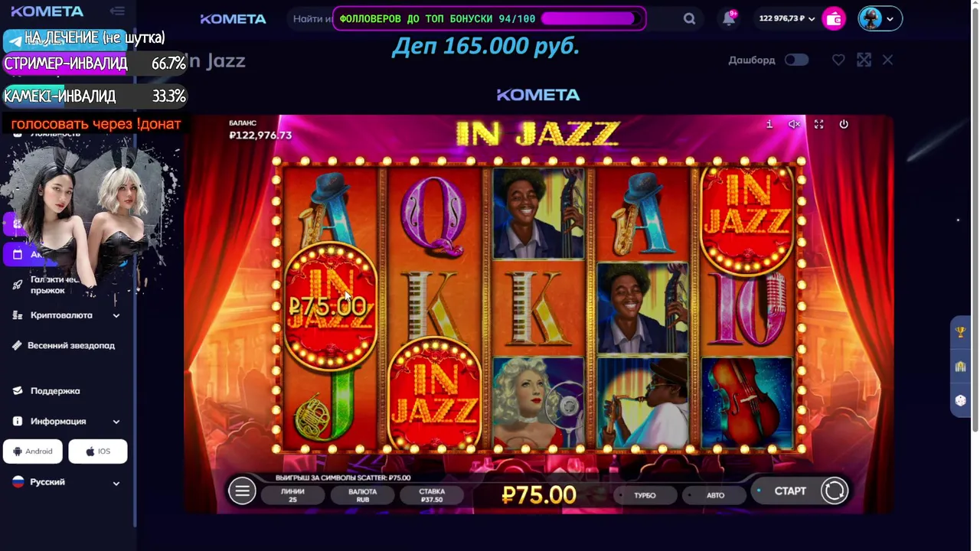Open the notifications bell
The image size is (980, 551).
[729, 19]
